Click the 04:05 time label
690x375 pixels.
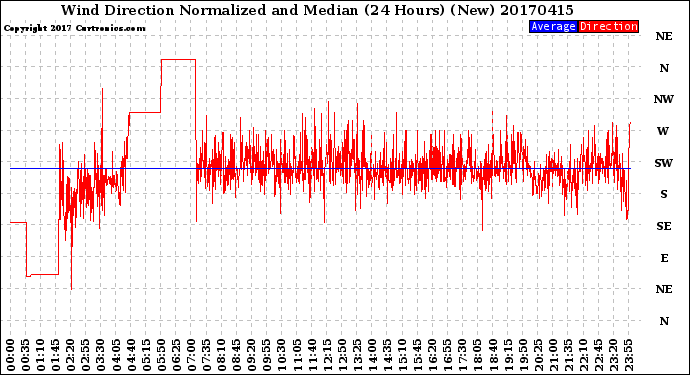tap(117, 355)
